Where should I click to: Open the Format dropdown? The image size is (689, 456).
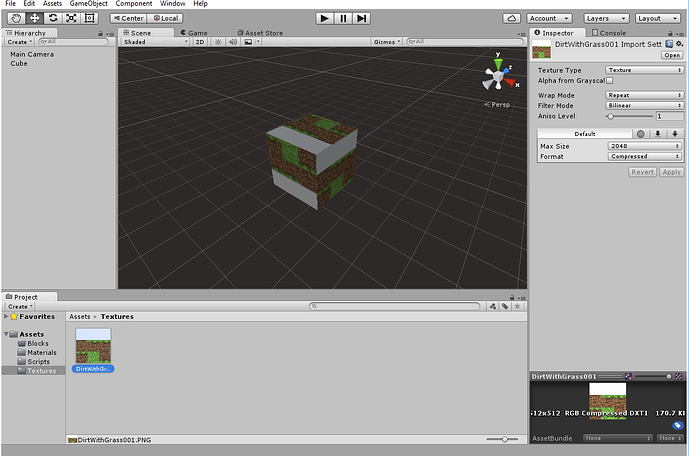(645, 156)
